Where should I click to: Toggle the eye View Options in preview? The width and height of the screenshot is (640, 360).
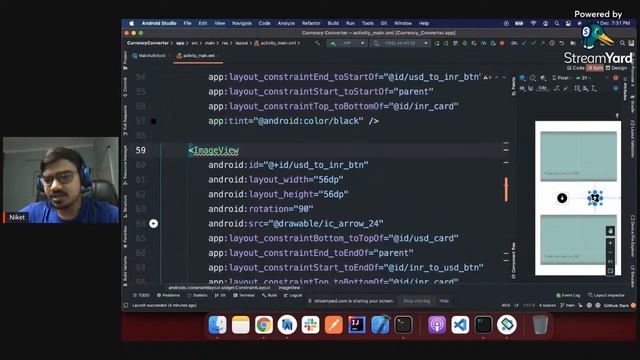click(522, 88)
